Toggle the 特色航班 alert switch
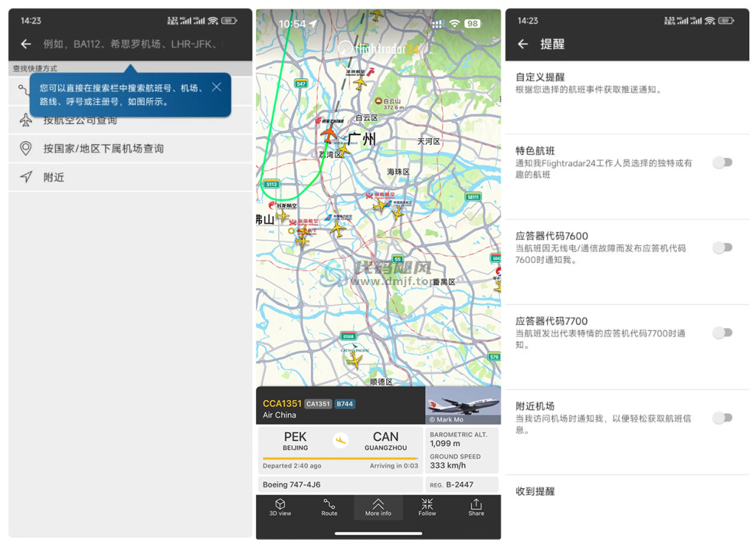The width and height of the screenshot is (756, 548). pyautogui.click(x=723, y=162)
